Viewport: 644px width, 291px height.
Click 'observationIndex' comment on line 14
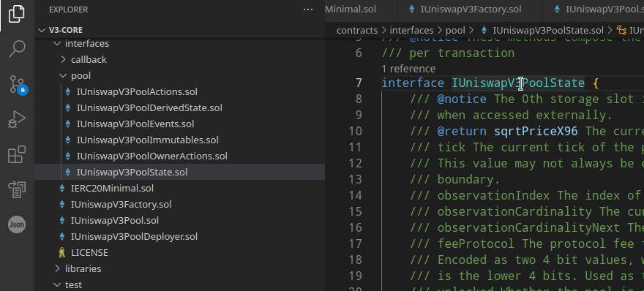(493, 195)
